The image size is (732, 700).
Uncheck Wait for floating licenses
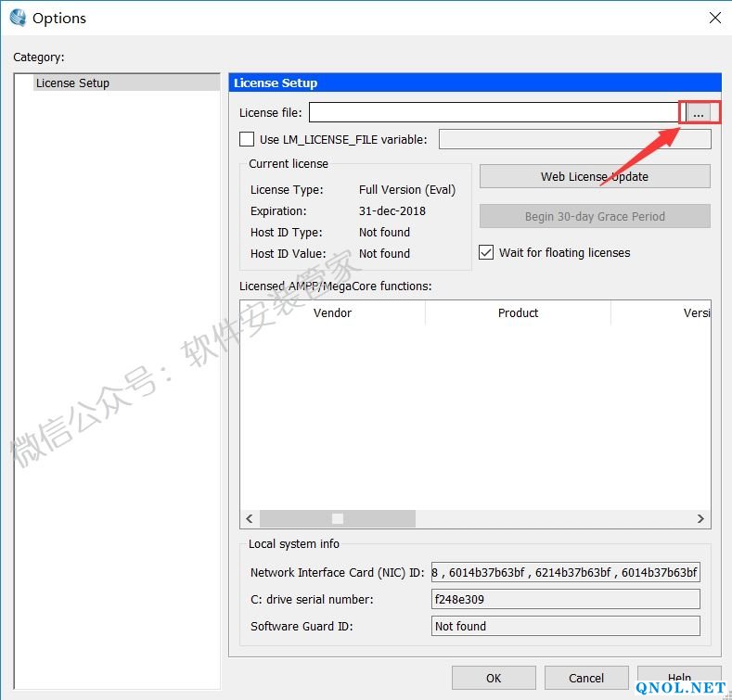pos(486,252)
